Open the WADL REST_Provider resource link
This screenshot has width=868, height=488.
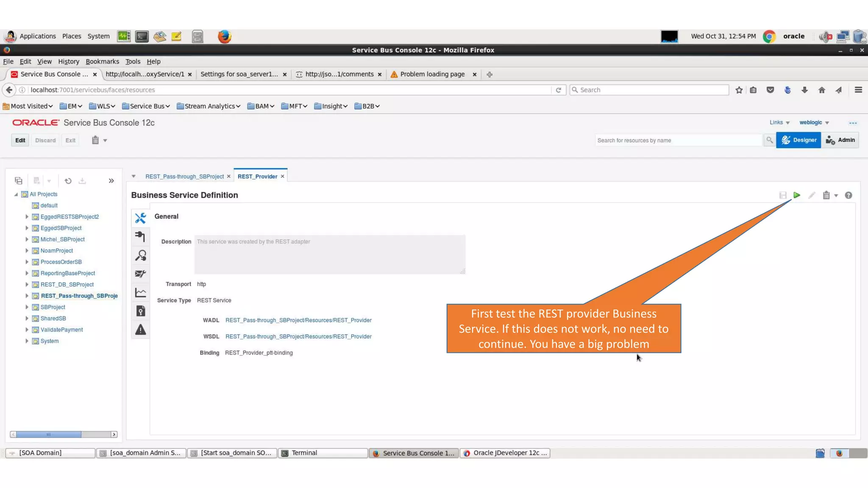[298, 320]
